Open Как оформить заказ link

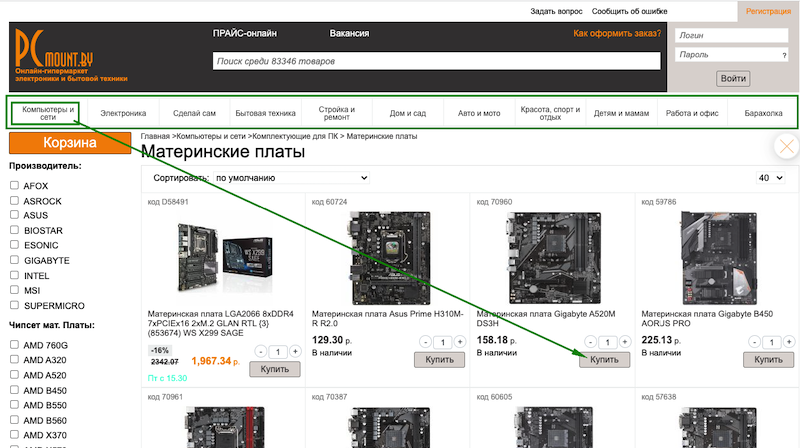617,34
